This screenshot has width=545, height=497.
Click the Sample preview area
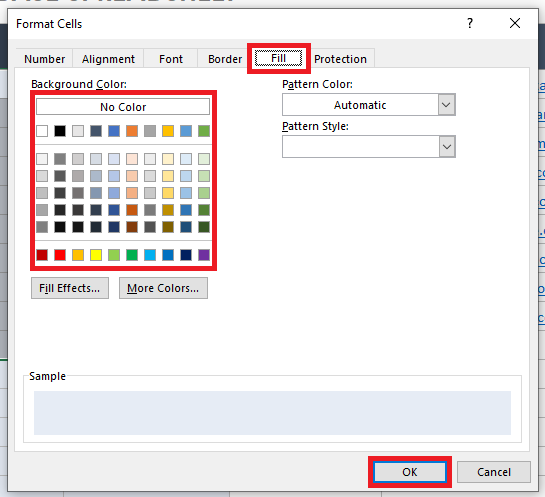[x=272, y=413]
